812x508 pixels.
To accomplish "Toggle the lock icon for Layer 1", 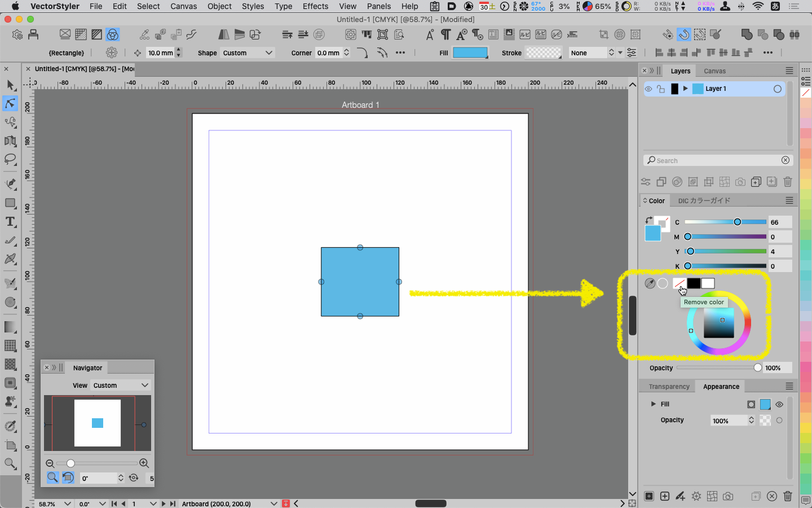I will (x=661, y=89).
